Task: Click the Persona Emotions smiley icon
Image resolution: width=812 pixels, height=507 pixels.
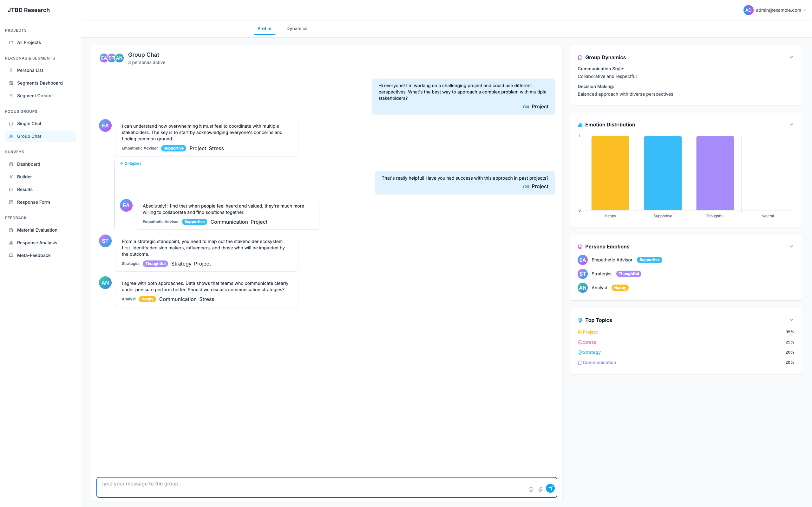Action: click(x=580, y=247)
